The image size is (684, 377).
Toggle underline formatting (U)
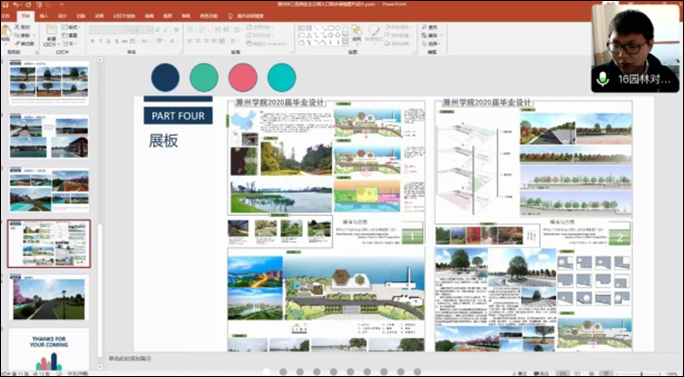[x=108, y=41]
